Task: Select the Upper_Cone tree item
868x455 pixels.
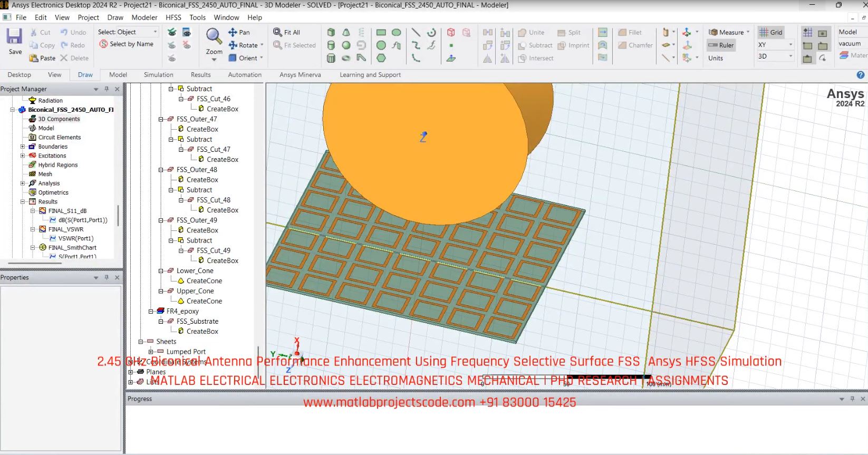Action: tap(195, 291)
